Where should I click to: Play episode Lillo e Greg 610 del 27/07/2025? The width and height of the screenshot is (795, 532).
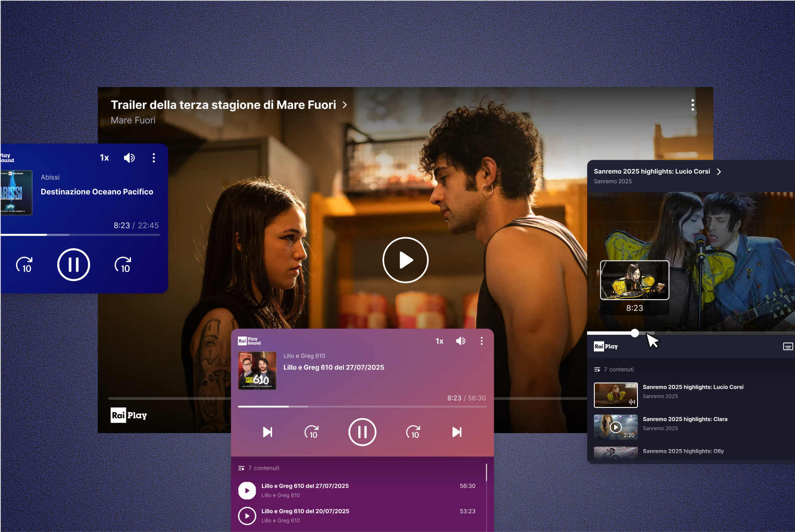point(247,490)
